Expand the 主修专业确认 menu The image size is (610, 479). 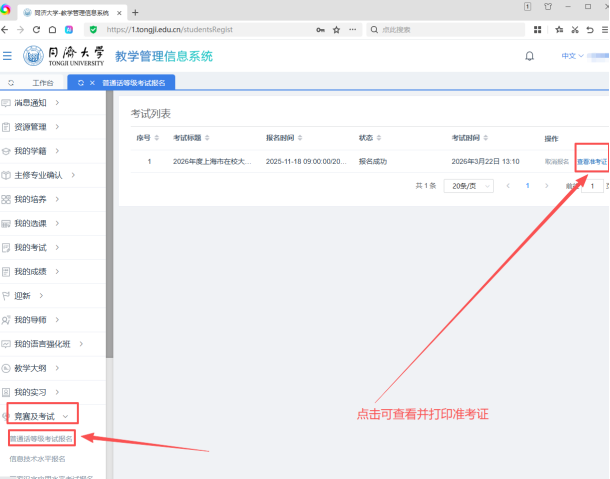point(53,175)
